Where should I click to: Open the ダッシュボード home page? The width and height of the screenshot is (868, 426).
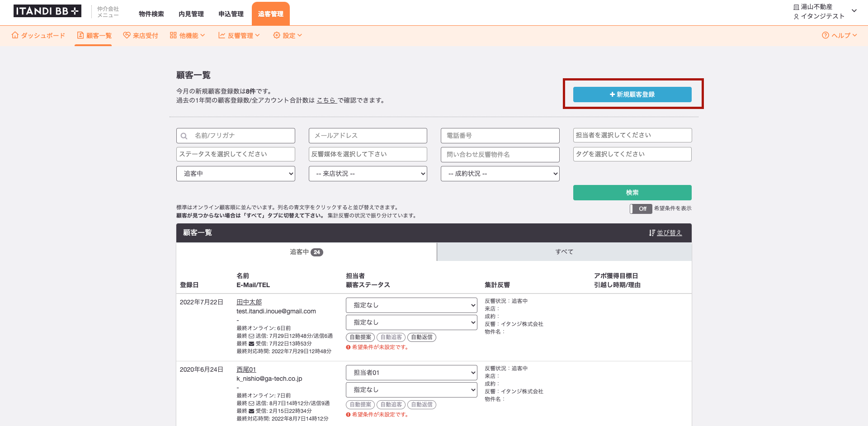[x=38, y=35]
